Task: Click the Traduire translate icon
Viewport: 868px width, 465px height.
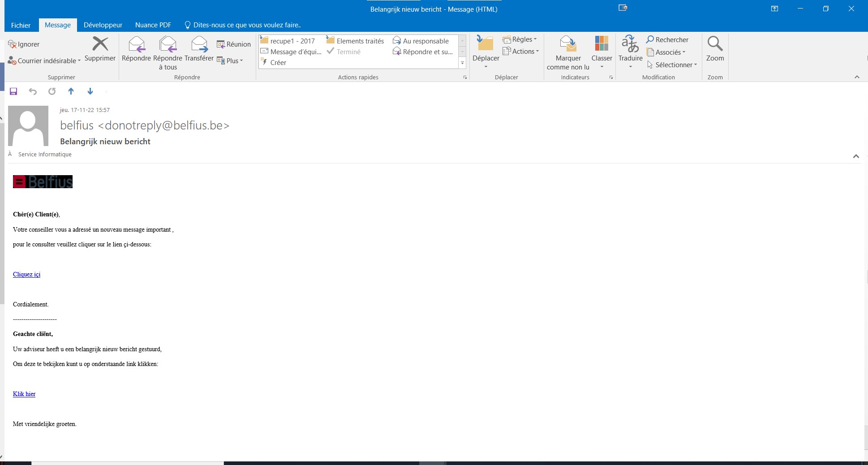Action: point(630,45)
